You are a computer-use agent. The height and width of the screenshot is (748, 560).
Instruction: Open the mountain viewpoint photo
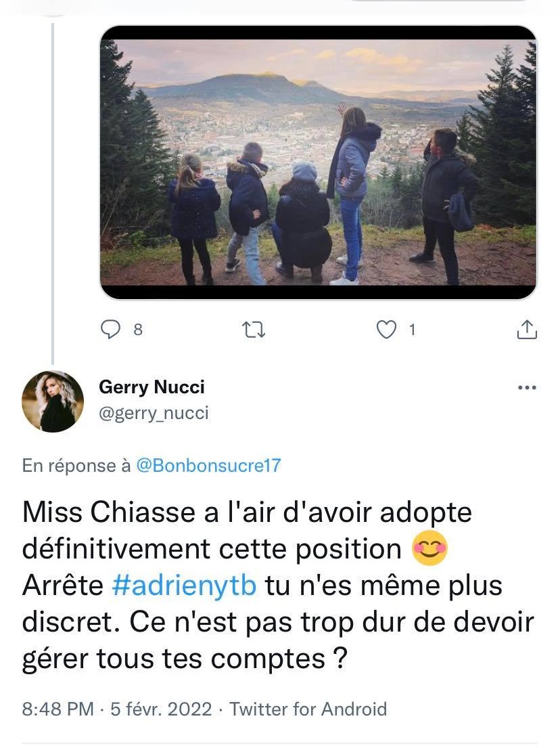coord(318,162)
